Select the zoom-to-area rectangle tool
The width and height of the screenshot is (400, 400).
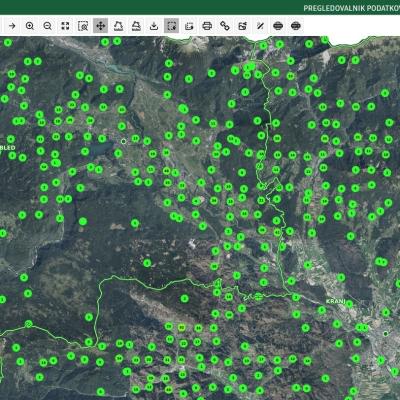click(83, 26)
